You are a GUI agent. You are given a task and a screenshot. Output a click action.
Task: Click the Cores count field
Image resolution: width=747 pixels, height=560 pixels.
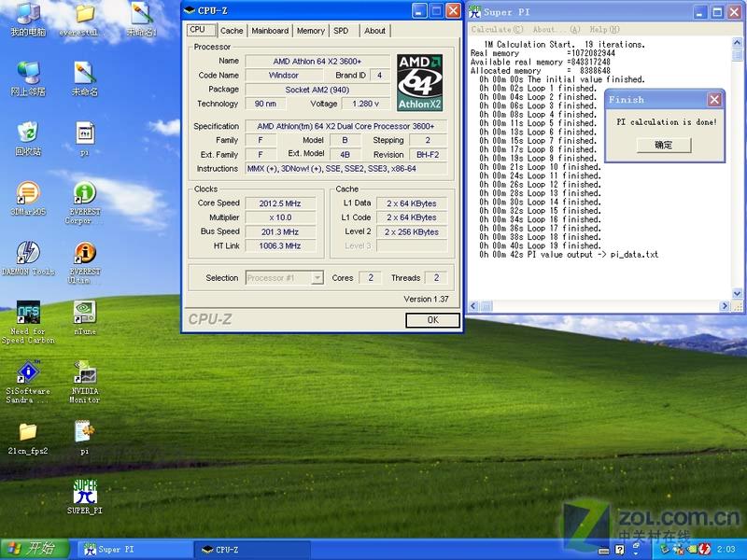370,277
